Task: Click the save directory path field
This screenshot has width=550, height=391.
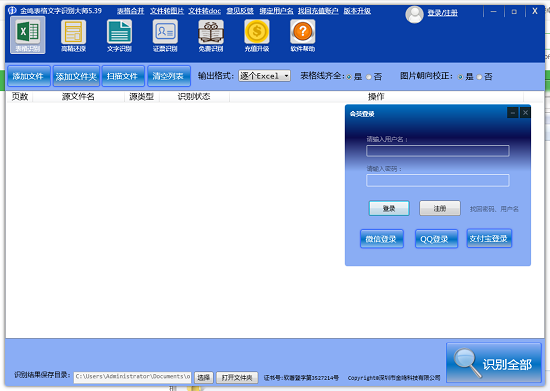Action: pyautogui.click(x=133, y=377)
